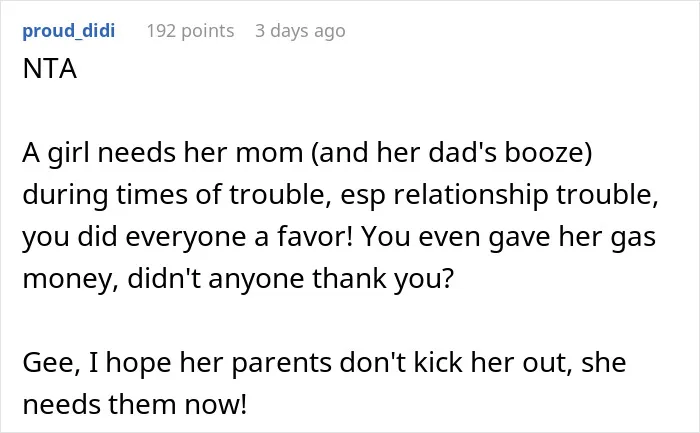Open the proud_didi user profile link
This screenshot has height=433, width=700.
(x=69, y=31)
